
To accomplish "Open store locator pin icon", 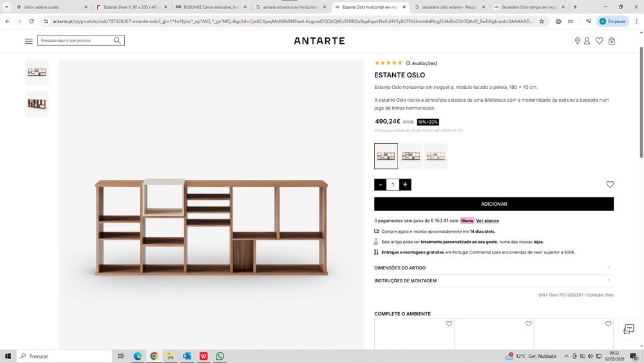I will [577, 41].
